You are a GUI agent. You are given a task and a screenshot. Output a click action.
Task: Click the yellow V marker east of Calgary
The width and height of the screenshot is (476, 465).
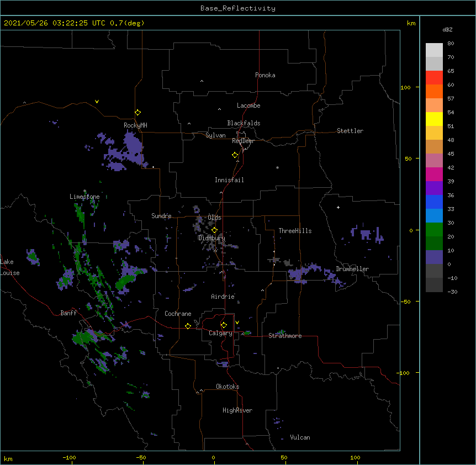point(237,323)
